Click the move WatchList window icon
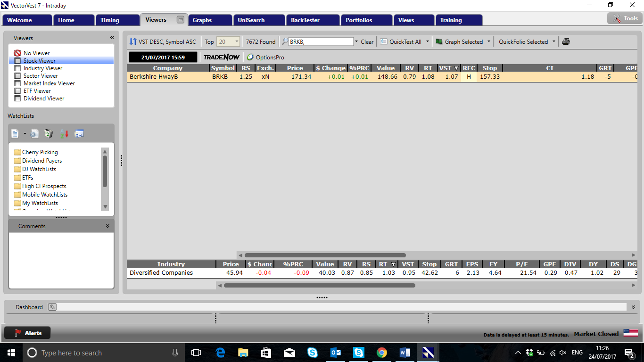 coord(79,133)
